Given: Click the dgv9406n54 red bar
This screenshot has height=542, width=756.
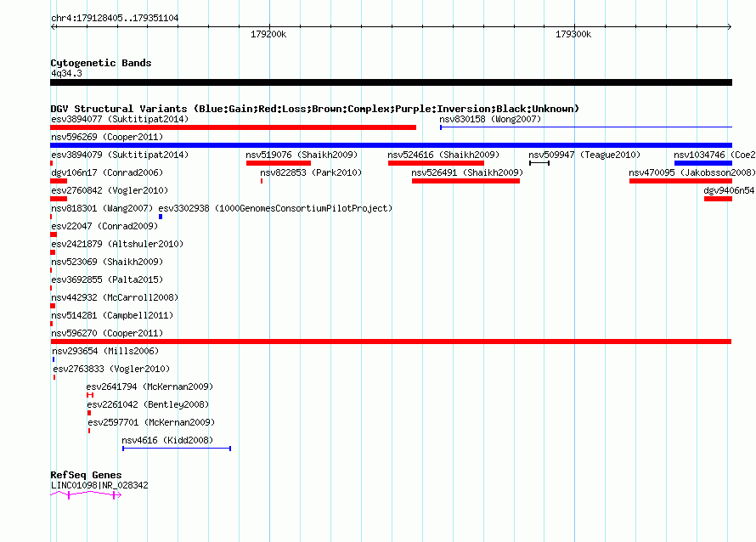Looking at the screenshot, I should point(718,199).
